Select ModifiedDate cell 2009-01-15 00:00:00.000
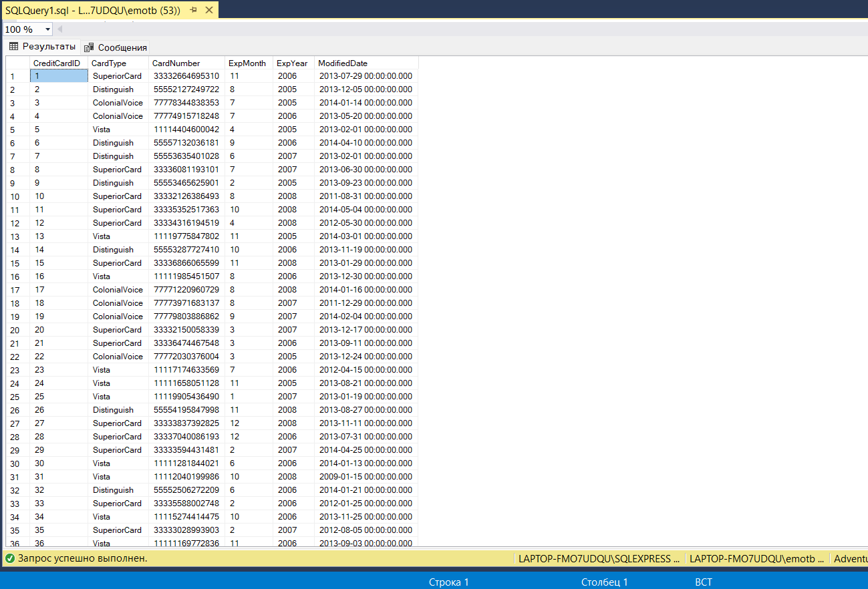The width and height of the screenshot is (868, 589). [x=366, y=477]
